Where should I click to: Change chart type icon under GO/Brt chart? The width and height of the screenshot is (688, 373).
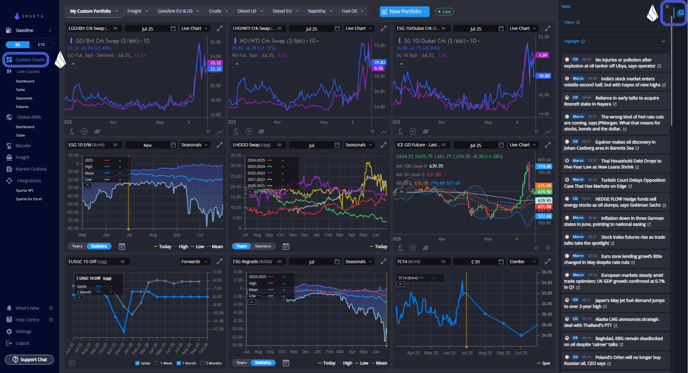219,131
